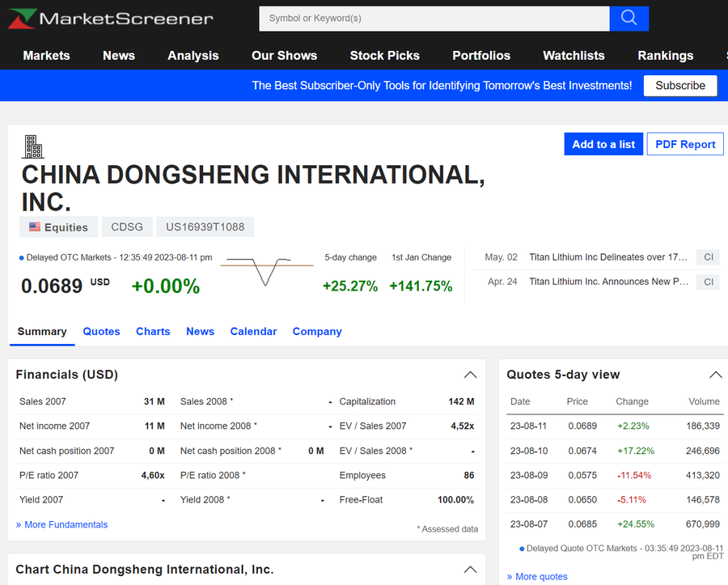Click the Sales 2007 row label

pos(43,401)
